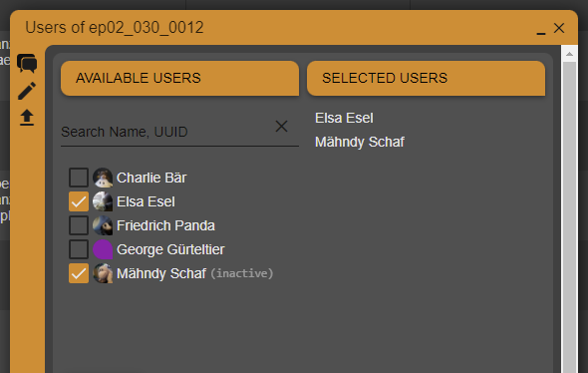
Task: Open the comments chat bubble icon
Action: 27,63
